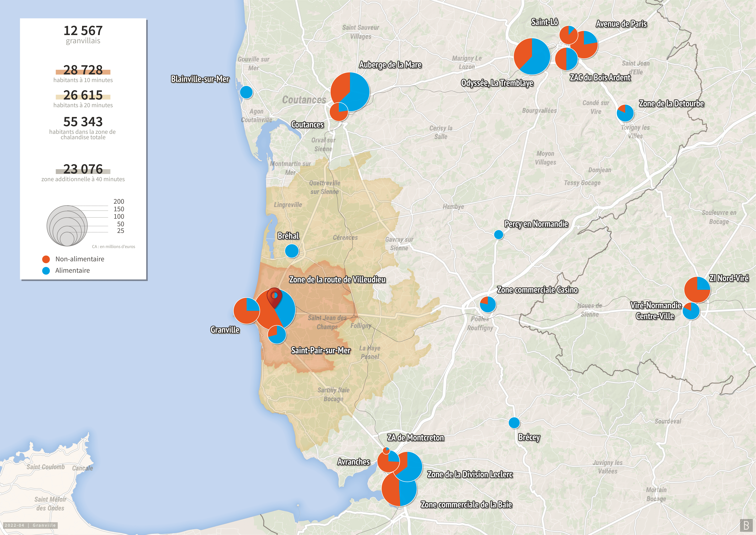The width and height of the screenshot is (756, 535).
Task: Select the Odyssée, La Tremblaye pie chart
Action: (x=532, y=56)
